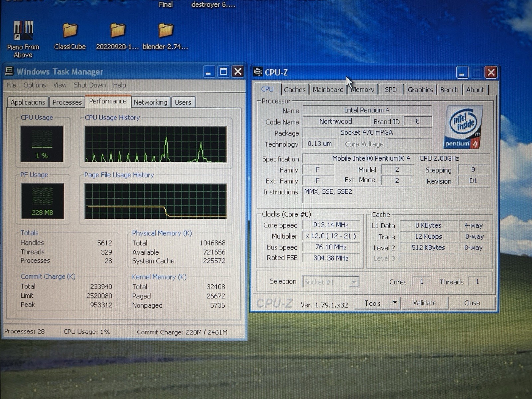The image size is (532, 399).
Task: Open the ClassiCube desktop folder
Action: pos(70,37)
